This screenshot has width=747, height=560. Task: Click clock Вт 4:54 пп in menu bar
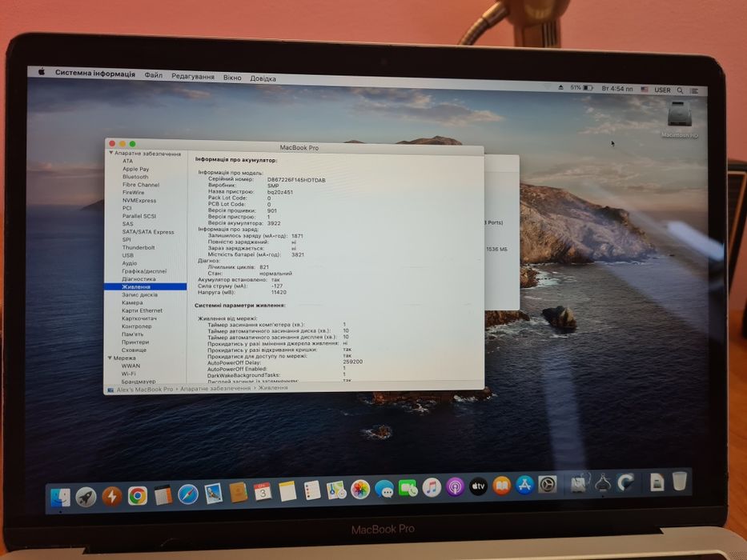pos(617,89)
